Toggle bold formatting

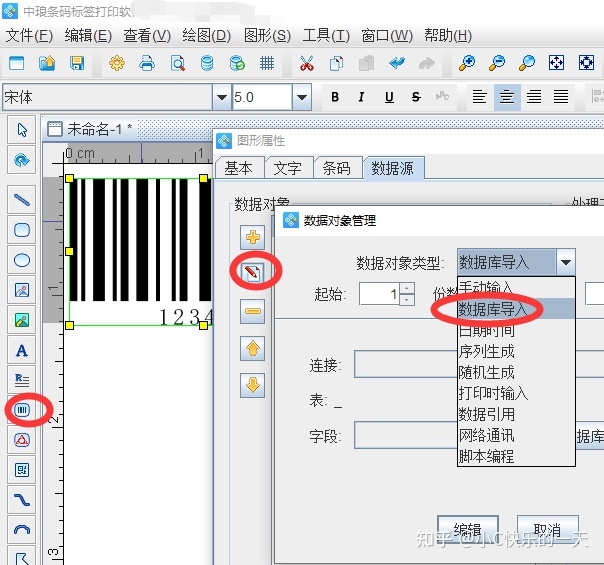[x=335, y=97]
